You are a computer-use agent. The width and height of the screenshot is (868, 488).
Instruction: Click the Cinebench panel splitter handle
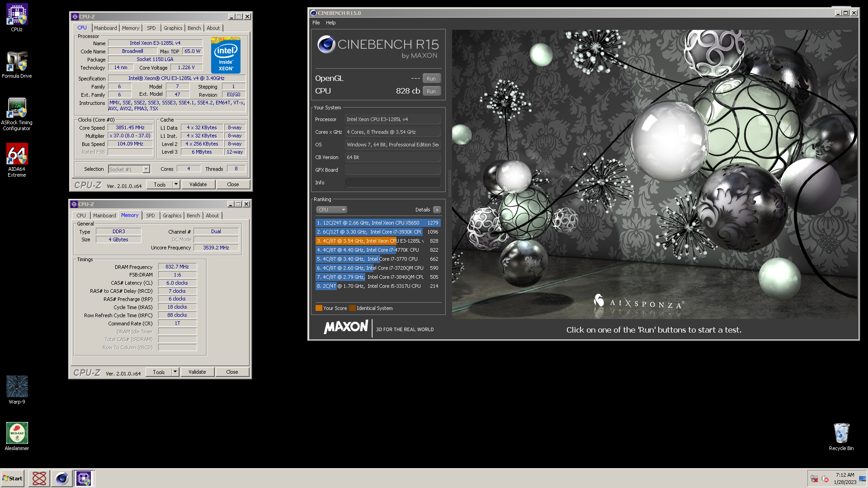(x=449, y=183)
